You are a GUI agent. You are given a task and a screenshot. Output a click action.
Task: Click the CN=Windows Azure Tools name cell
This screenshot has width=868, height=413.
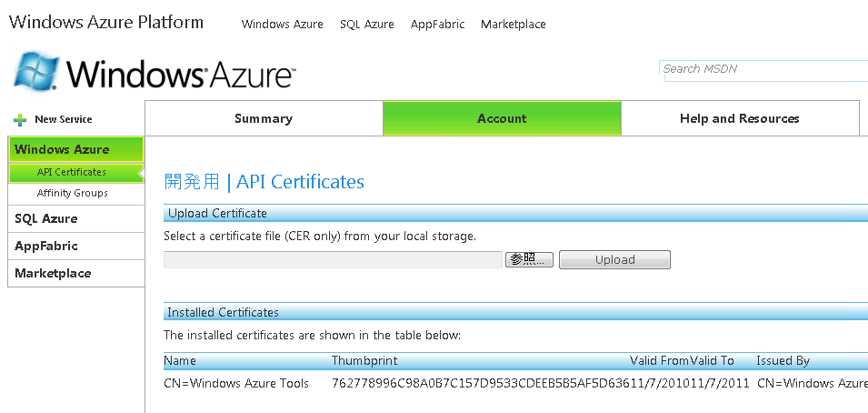236,383
